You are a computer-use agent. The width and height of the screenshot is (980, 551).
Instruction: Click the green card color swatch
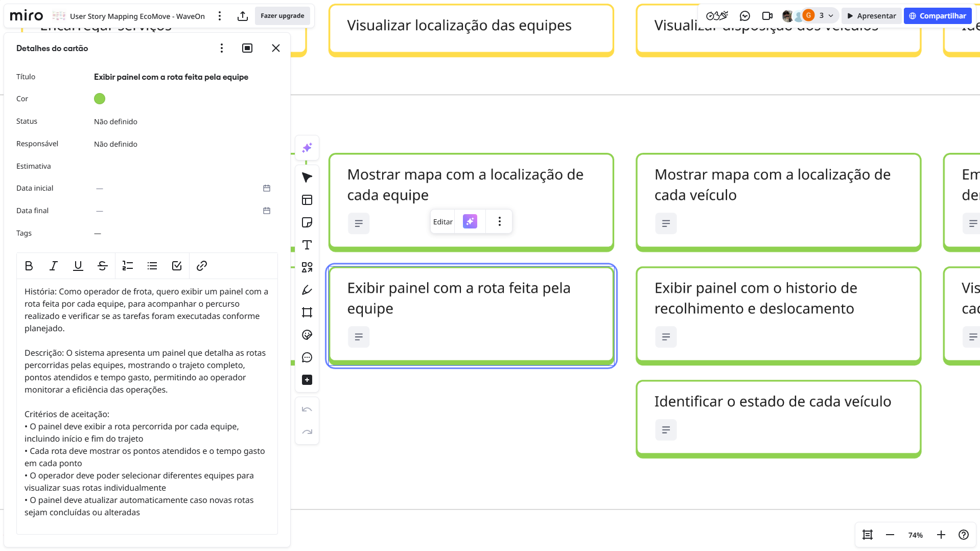100,99
